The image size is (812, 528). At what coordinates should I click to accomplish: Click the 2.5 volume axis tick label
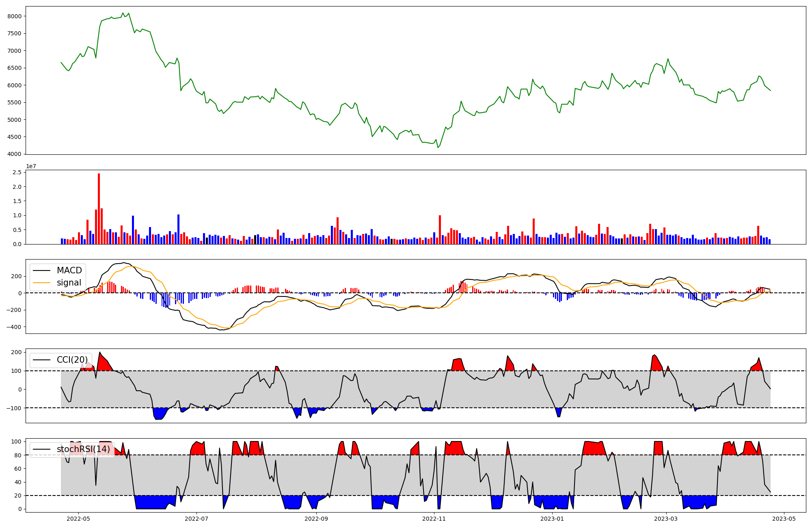click(x=17, y=173)
